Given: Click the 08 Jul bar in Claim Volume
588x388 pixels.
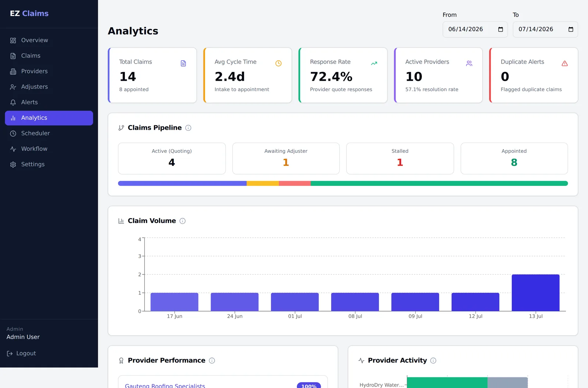Looking at the screenshot, I should [x=355, y=302].
